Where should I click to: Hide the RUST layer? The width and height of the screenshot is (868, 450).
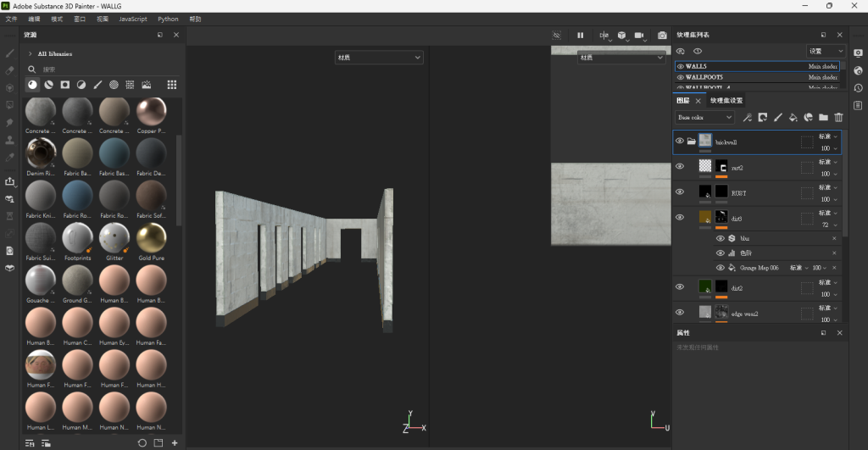point(680,192)
